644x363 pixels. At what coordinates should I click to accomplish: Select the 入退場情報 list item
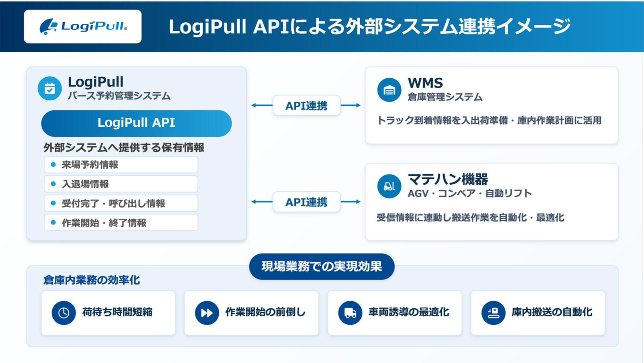121,184
